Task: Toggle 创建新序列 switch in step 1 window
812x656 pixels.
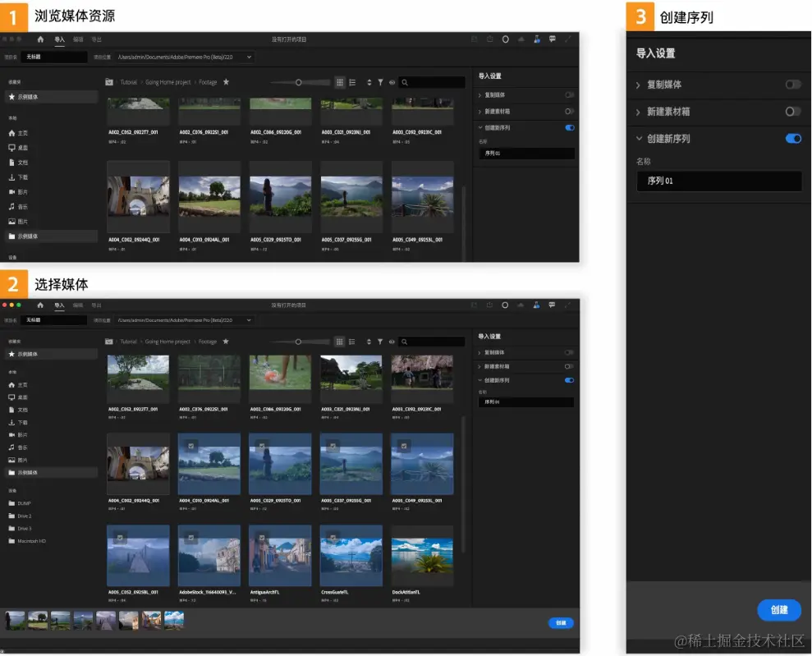Action: point(570,128)
